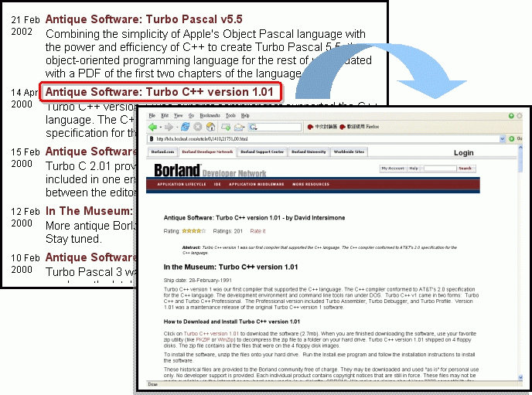Go forward with the gray Forward arrow
532x395 pixels.
[x=169, y=127]
